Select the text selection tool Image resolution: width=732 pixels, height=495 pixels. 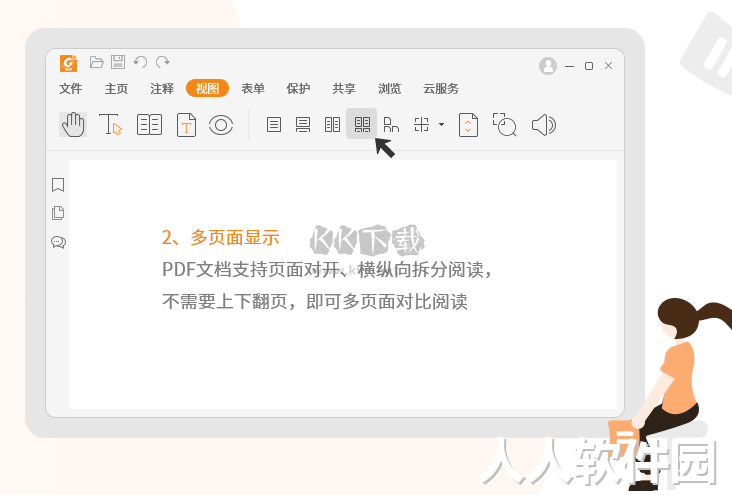pos(111,125)
